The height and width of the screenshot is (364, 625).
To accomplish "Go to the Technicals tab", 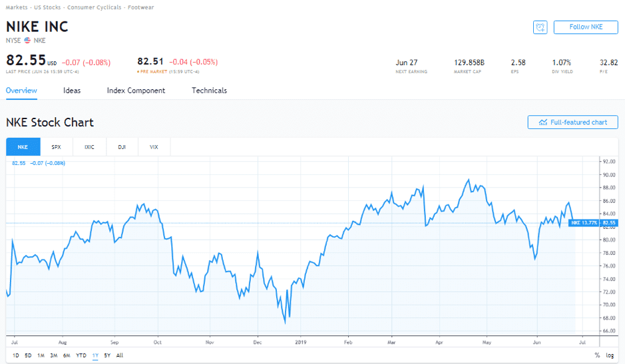I will click(209, 91).
